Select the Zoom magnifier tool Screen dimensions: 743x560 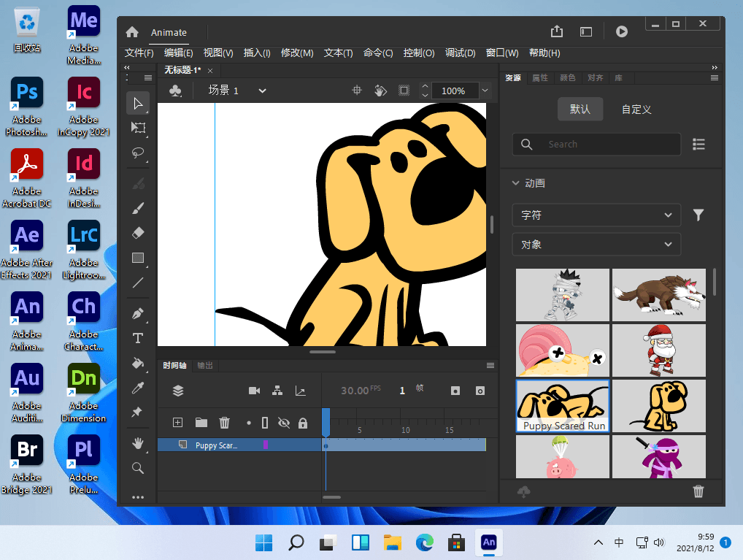[138, 469]
